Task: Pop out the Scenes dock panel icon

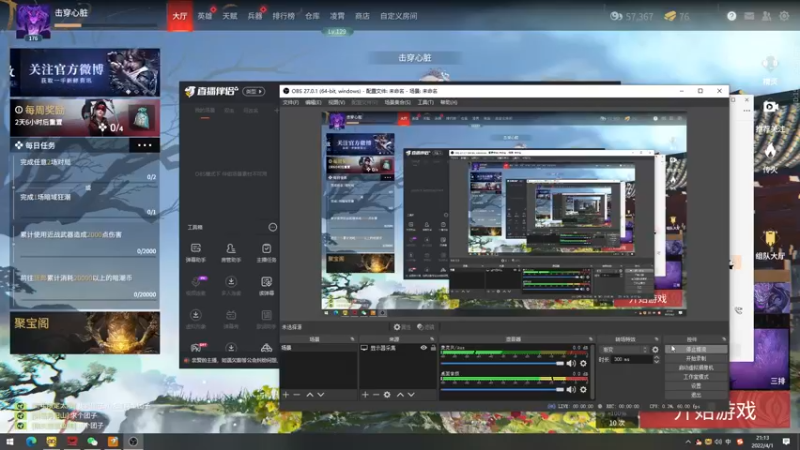Action: (x=352, y=339)
